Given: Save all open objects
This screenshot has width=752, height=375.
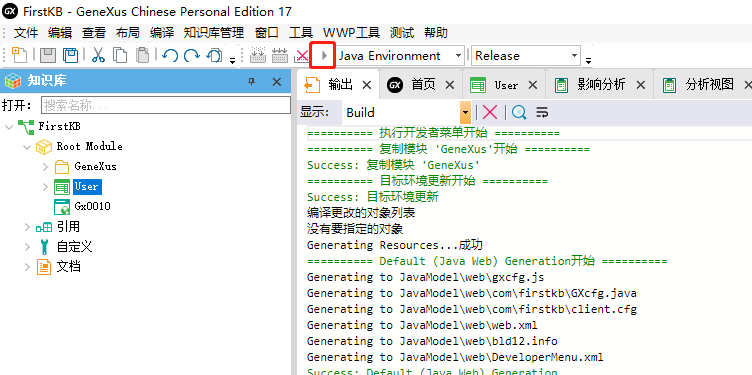Looking at the screenshot, I should pos(71,56).
